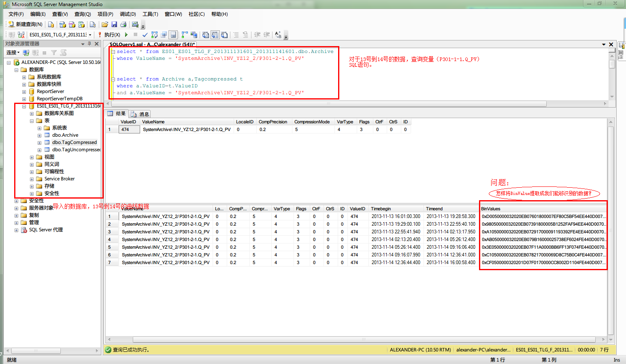Open the 编辑(E) menu
The width and height of the screenshot is (626, 364).
click(38, 14)
